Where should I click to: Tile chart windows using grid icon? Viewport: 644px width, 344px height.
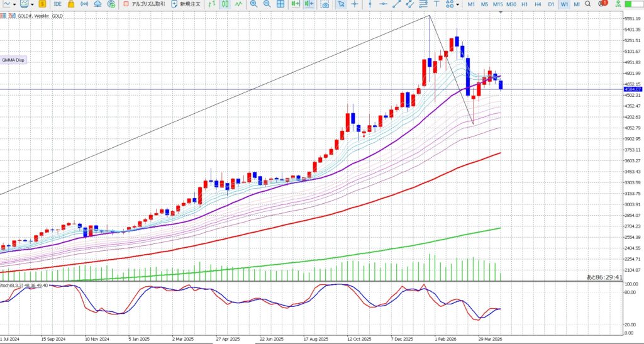click(280, 4)
